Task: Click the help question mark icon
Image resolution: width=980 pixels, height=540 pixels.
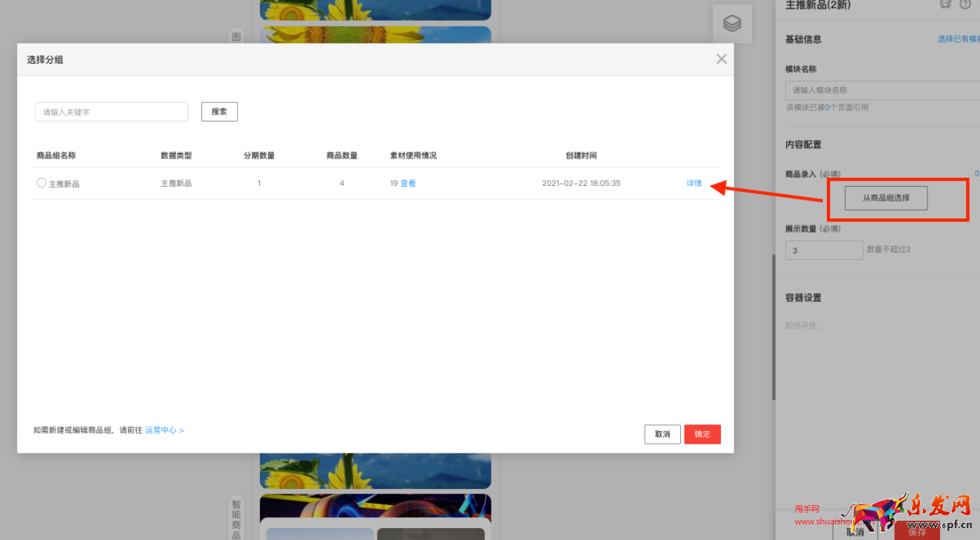Action: (x=965, y=4)
